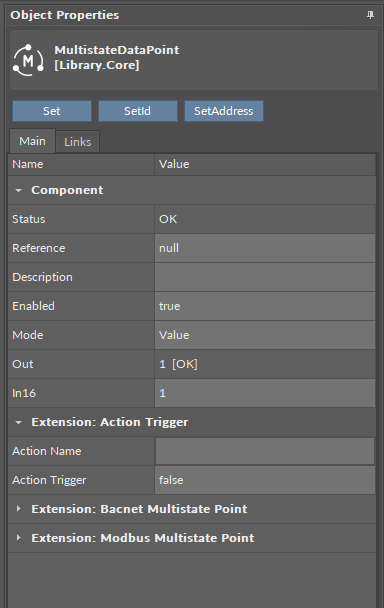384x608 pixels.
Task: Select the Main tab
Action: pyautogui.click(x=33, y=141)
